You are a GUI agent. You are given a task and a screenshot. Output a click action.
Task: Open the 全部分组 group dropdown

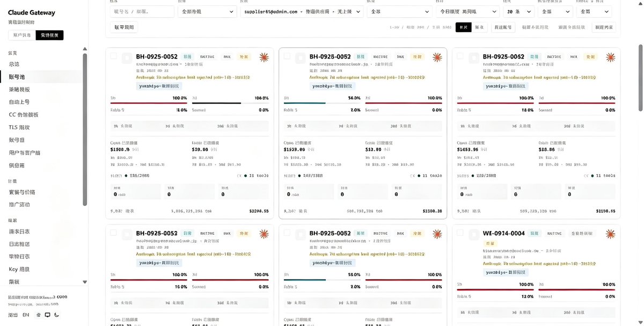click(206, 11)
